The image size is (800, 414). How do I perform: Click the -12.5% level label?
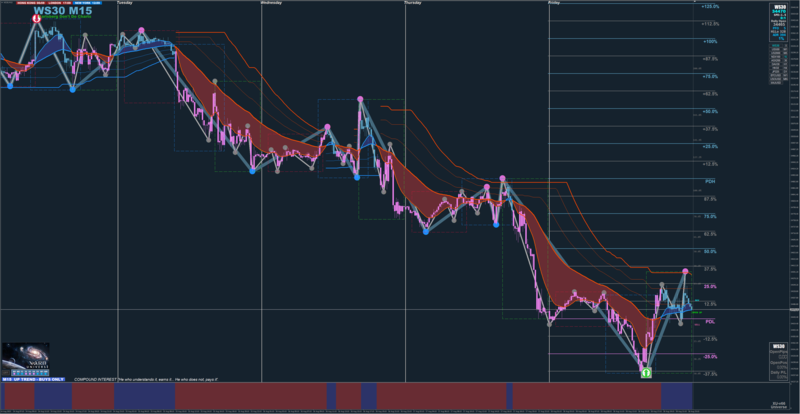pyautogui.click(x=710, y=339)
